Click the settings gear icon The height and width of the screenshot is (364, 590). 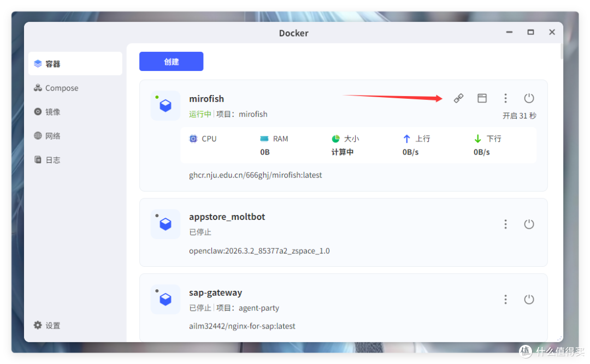click(38, 325)
